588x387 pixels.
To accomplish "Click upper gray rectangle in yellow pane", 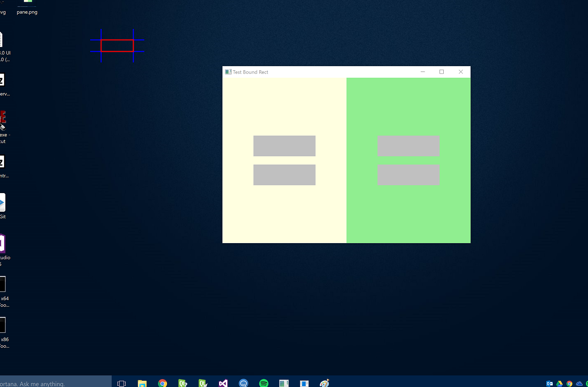I will (x=284, y=146).
